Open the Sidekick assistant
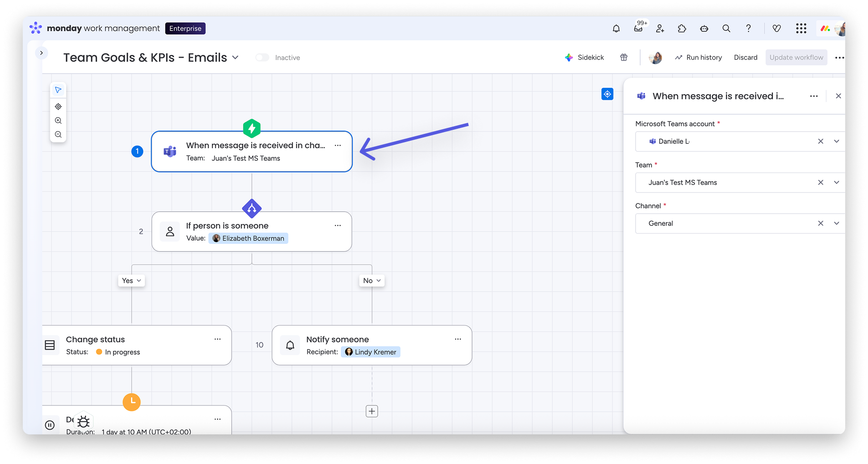 (585, 57)
